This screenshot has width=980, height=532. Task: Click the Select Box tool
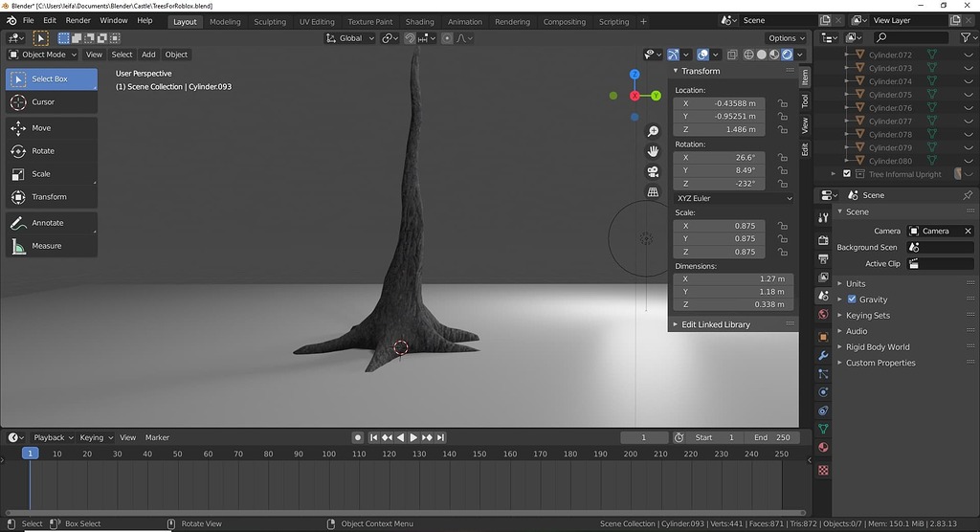coord(52,78)
